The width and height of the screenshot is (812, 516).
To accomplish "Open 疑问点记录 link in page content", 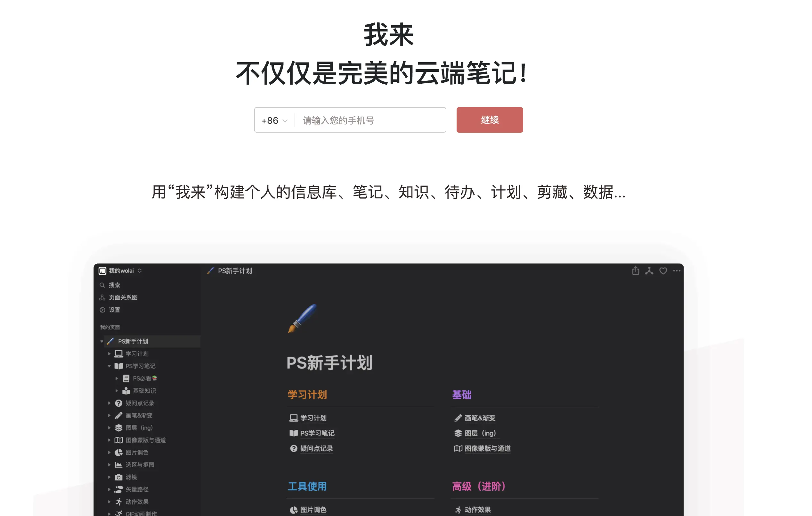I will (316, 448).
